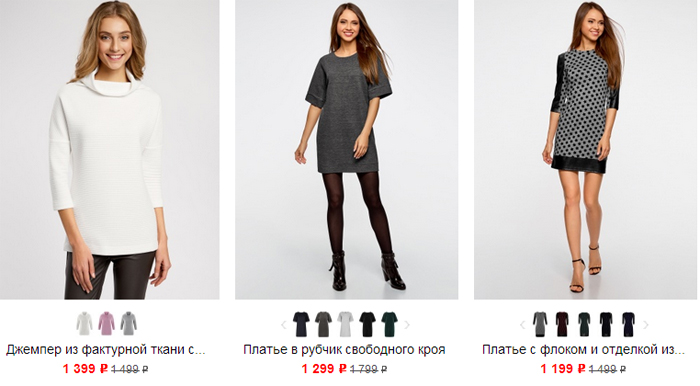
Task: Select the white jumper color variant
Action: click(84, 324)
